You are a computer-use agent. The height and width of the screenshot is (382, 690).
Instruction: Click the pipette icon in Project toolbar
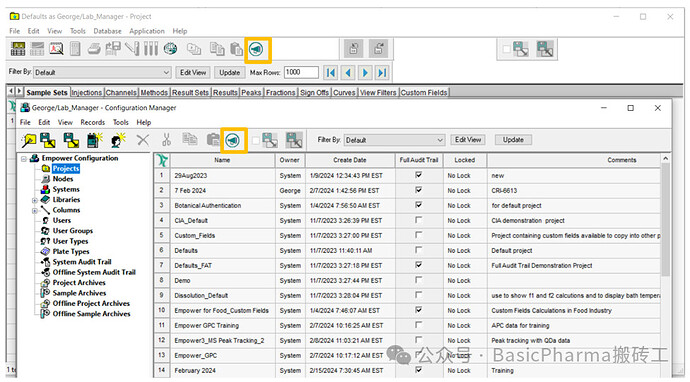[x=132, y=49]
